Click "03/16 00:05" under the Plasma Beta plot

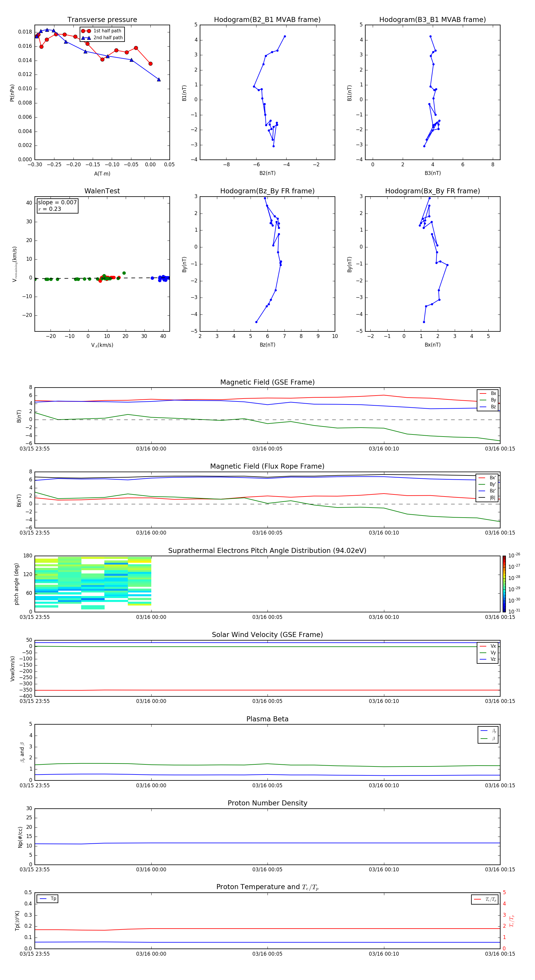pyautogui.click(x=267, y=785)
